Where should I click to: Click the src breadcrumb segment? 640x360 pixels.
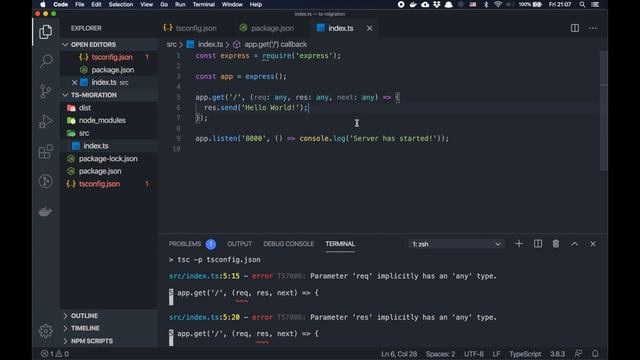[171, 44]
